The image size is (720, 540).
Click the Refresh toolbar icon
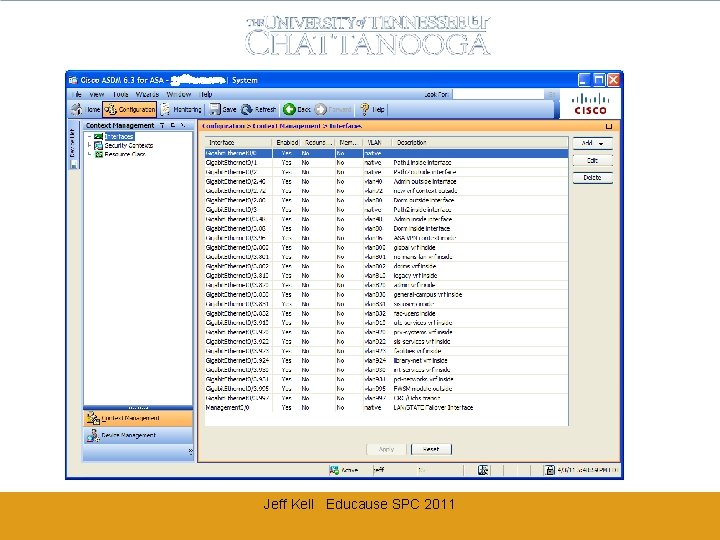click(x=247, y=109)
